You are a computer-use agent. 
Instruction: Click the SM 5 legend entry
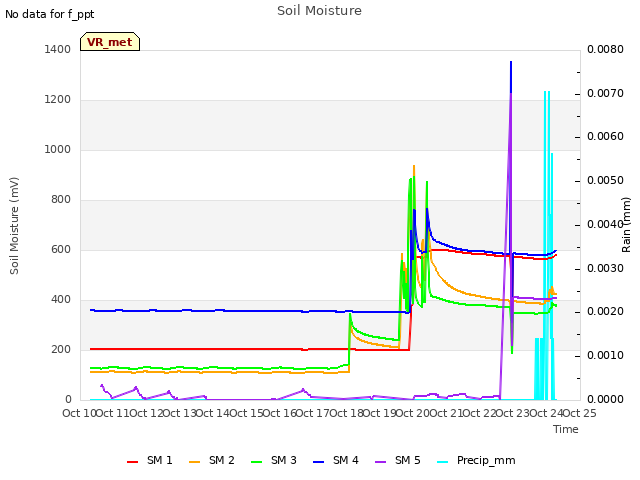click(x=398, y=460)
